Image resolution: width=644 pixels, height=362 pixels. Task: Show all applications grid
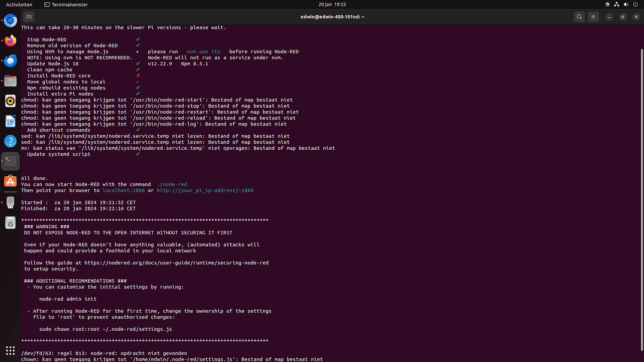click(10, 350)
